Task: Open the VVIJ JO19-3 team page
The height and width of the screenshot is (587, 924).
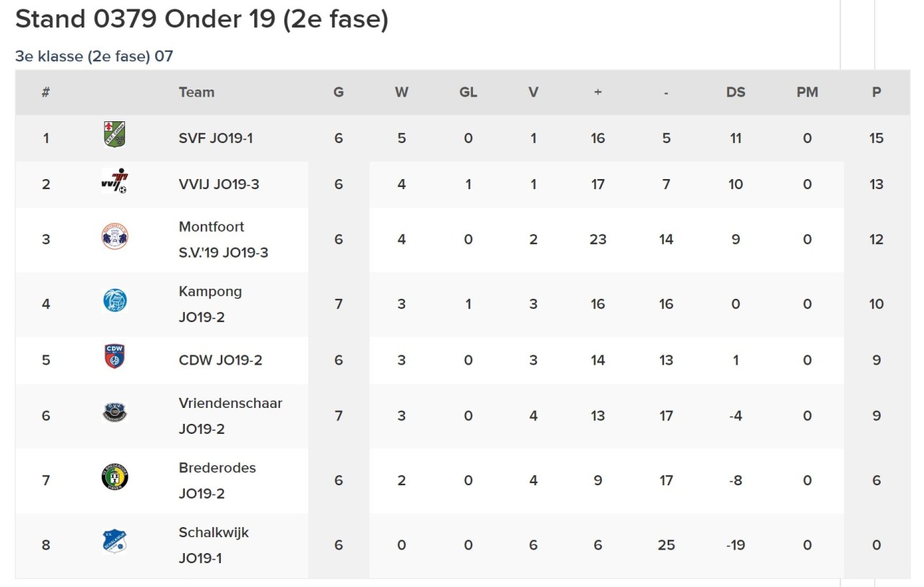Action: pyautogui.click(x=219, y=184)
